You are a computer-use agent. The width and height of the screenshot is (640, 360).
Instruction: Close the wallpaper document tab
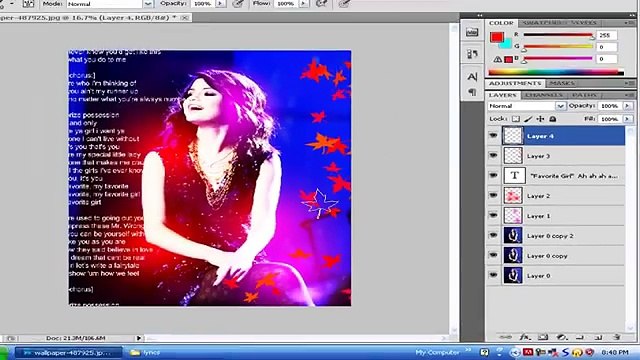click(184, 18)
